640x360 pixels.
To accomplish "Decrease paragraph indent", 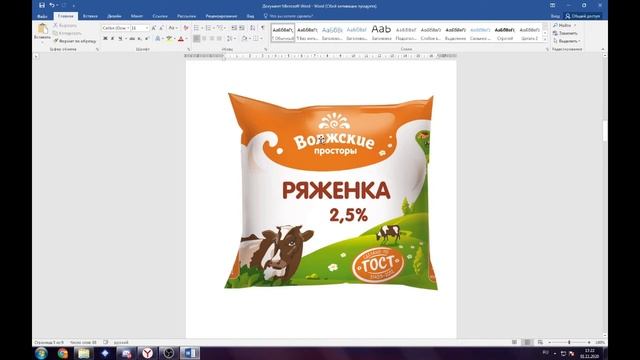I will point(234,28).
